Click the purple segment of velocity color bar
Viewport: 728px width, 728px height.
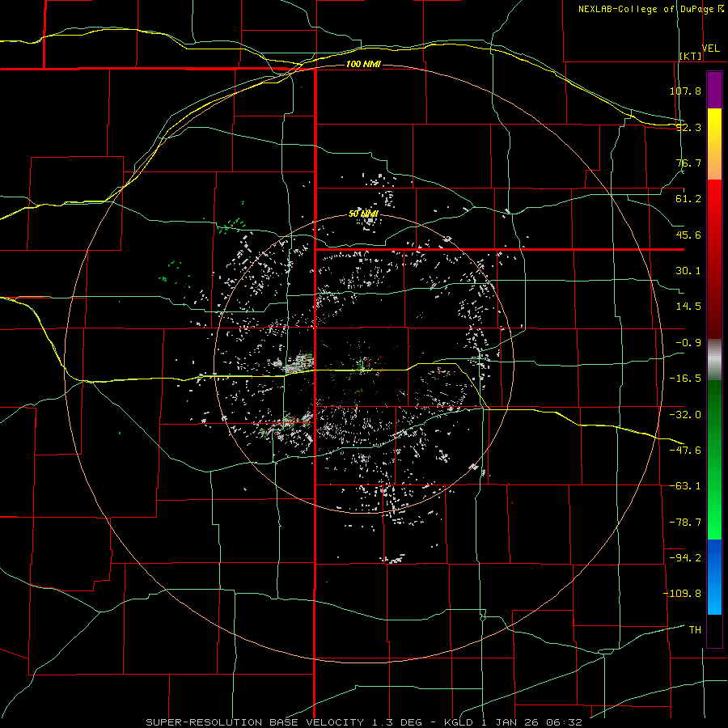714,90
